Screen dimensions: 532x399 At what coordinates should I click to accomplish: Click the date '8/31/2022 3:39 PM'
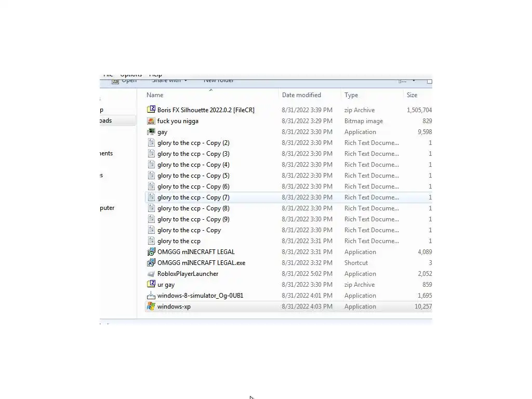[x=307, y=110]
